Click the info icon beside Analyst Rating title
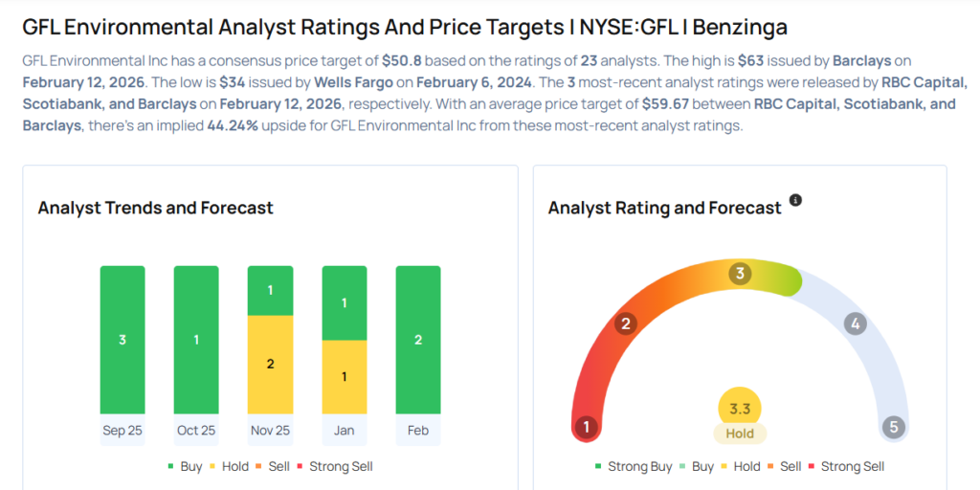The width and height of the screenshot is (980, 490). click(795, 201)
